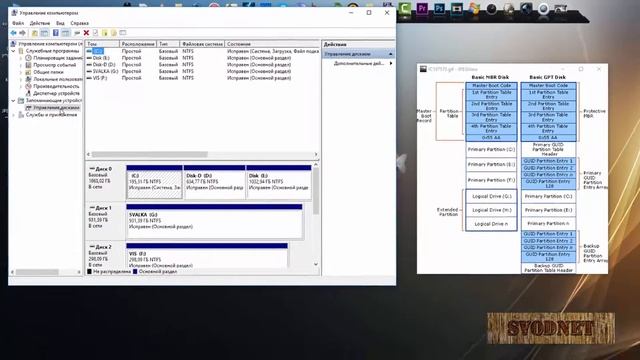Image resolution: width=640 pixels, height=360 pixels.
Task: Click the properties checkmark page icon
Action: (96, 33)
